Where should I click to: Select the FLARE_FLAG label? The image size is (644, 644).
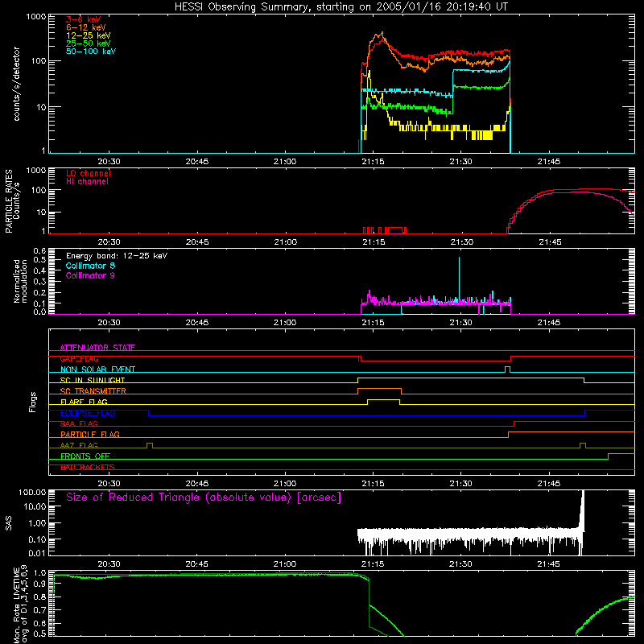pyautogui.click(x=84, y=402)
